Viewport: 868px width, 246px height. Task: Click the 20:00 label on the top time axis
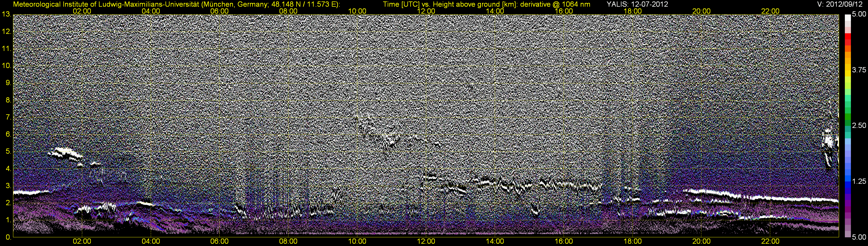(701, 11)
